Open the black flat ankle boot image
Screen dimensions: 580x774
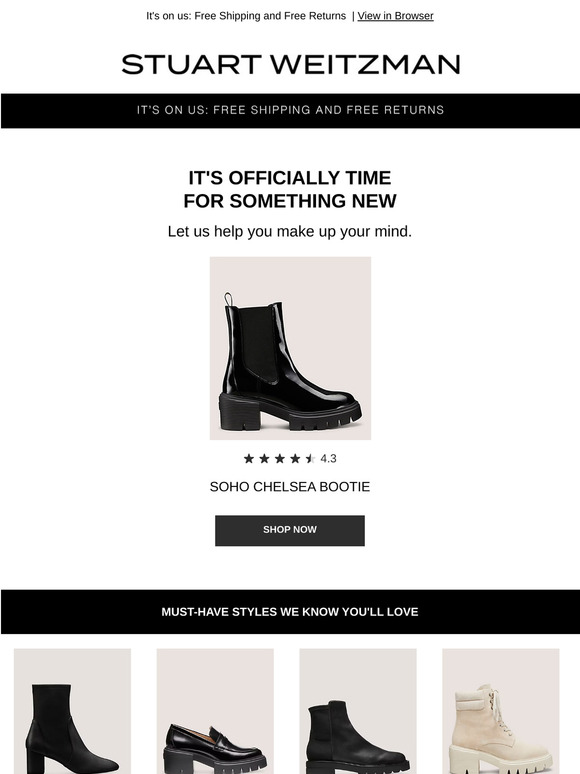click(x=358, y=711)
